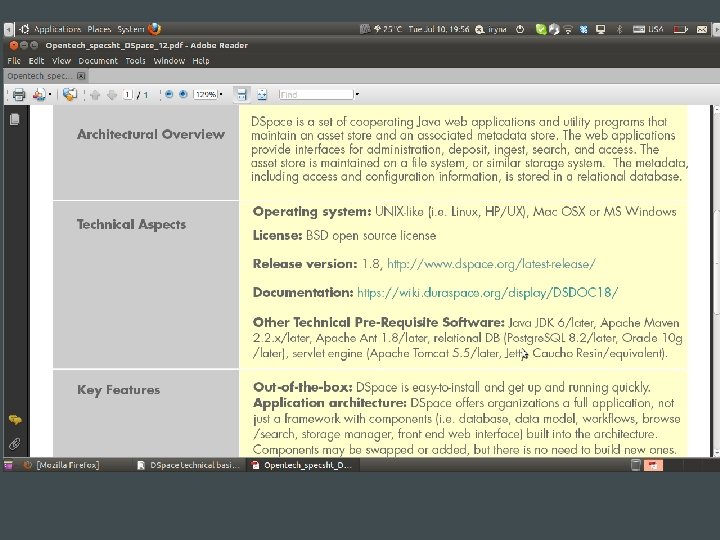Click the scroll-down arrow of document scrollbar
The image size is (720, 540).
(716, 453)
